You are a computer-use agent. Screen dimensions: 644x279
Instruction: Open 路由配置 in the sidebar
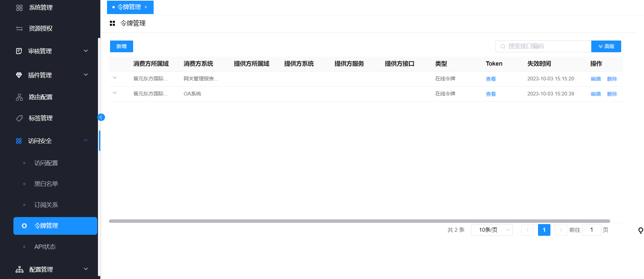click(41, 97)
